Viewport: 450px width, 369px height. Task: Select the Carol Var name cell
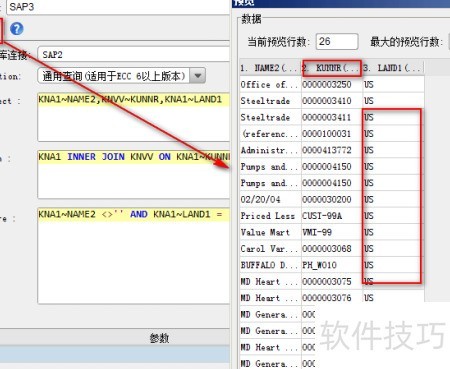(270, 249)
